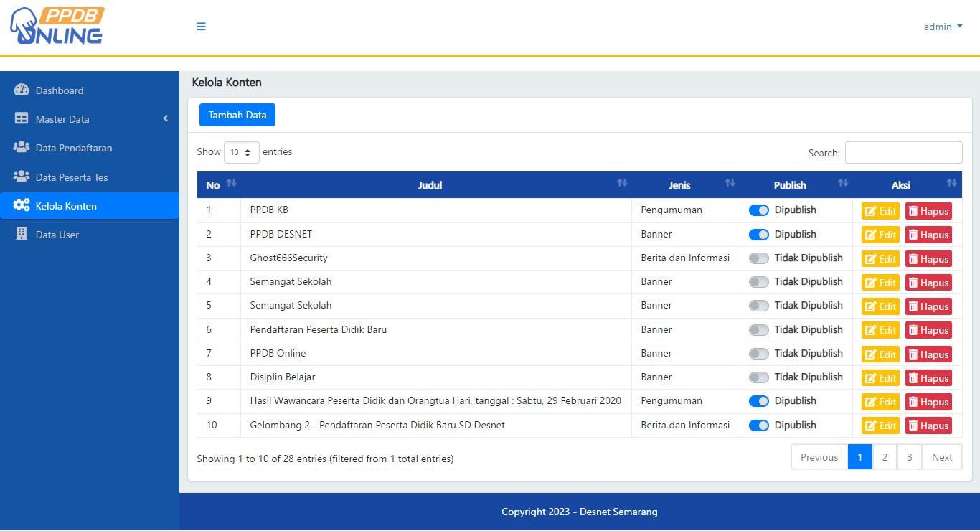Open the admin user dropdown
This screenshot has height=531, width=980.
[943, 27]
